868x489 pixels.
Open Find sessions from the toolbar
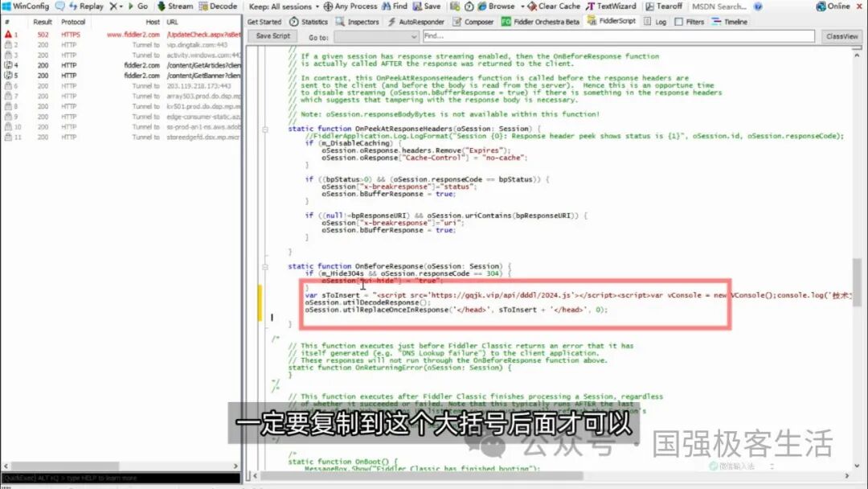point(394,6)
